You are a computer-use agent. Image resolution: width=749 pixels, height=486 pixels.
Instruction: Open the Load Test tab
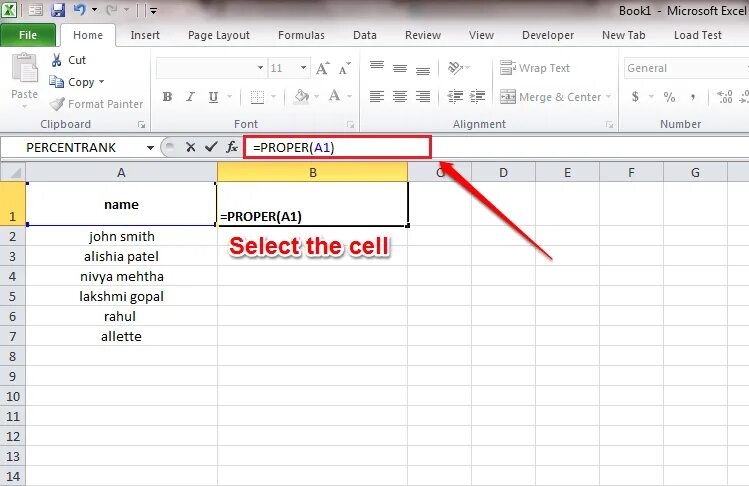point(697,35)
